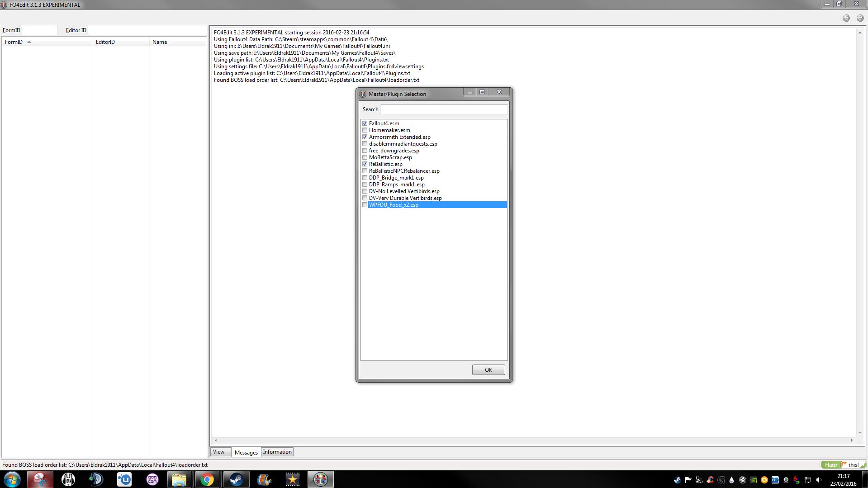Open Steam from the taskbar

click(x=236, y=479)
